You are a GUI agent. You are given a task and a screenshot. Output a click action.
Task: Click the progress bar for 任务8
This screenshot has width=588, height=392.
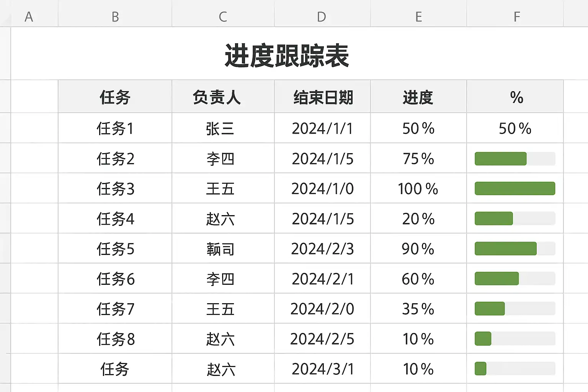pyautogui.click(x=514, y=339)
